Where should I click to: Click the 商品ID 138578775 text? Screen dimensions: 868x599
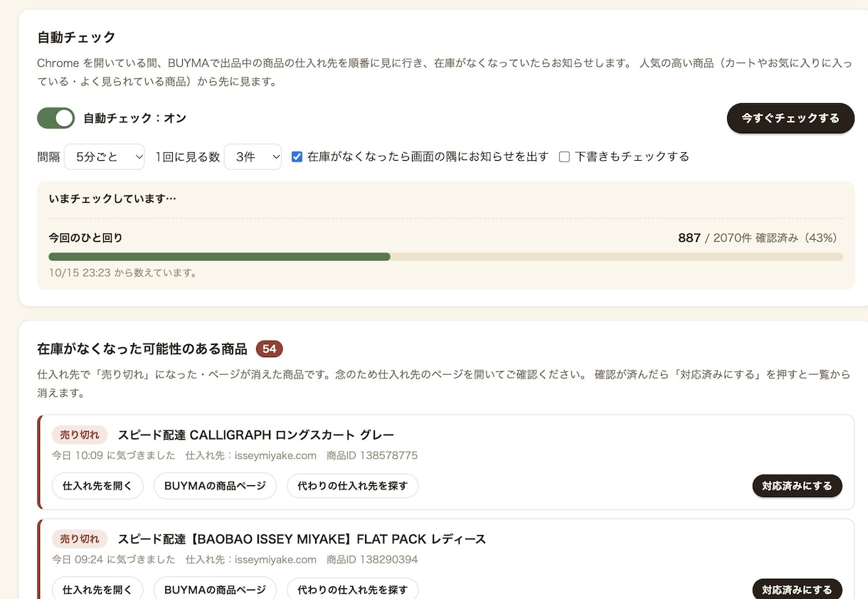(372, 455)
